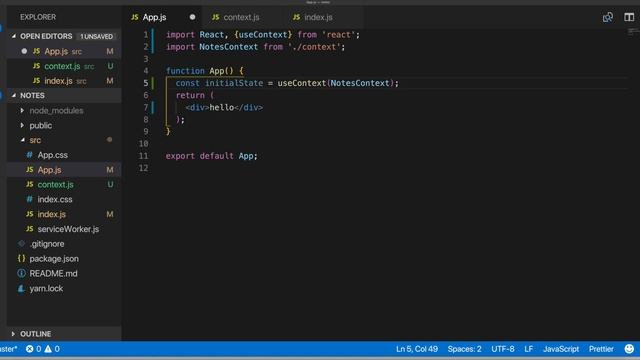Click the errors count icon in the status bar
This screenshot has height=360, width=640.
click(29, 349)
